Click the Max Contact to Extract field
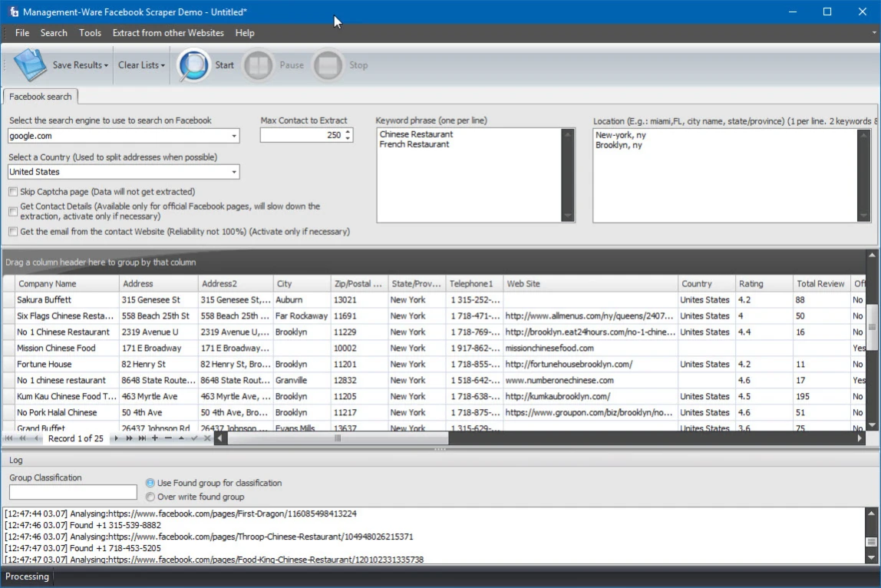 (302, 135)
